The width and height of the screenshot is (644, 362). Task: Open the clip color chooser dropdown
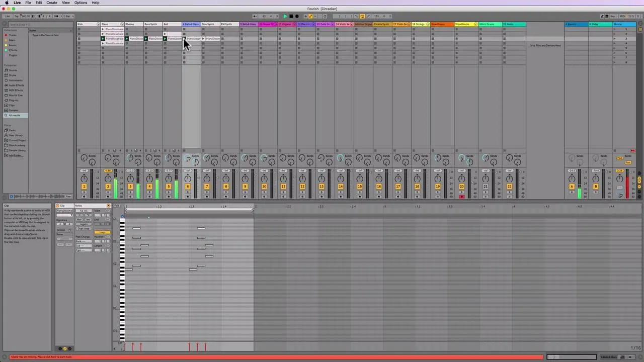coord(64,215)
